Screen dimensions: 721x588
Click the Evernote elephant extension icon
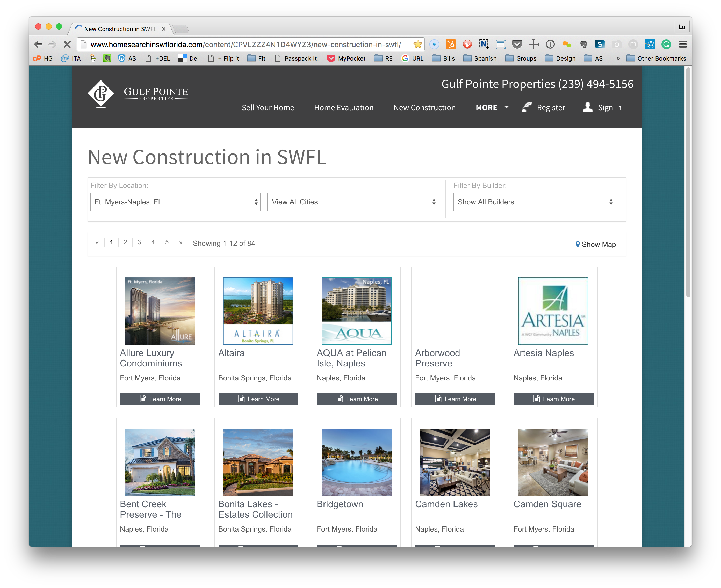pyautogui.click(x=583, y=44)
